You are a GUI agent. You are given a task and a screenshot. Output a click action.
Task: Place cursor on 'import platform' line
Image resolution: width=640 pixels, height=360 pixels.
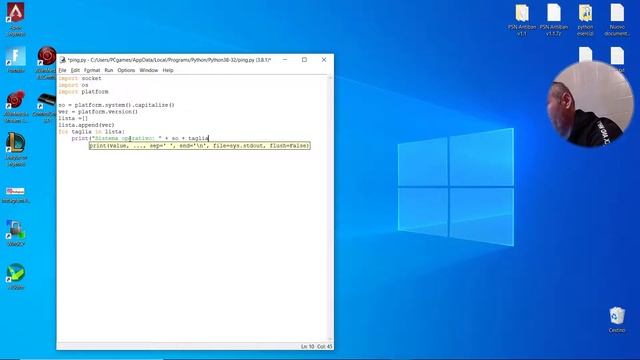pos(83,92)
